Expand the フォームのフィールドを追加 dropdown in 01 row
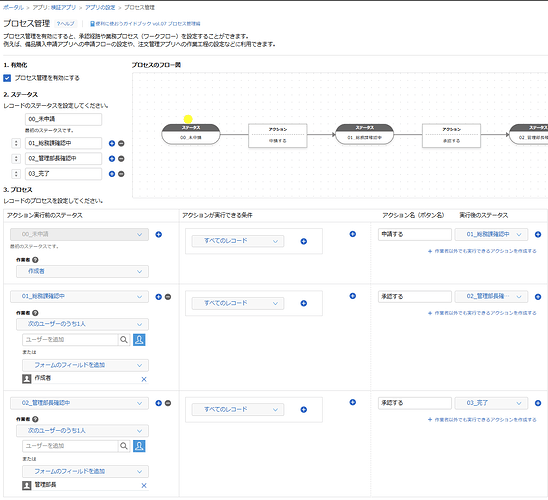The image size is (548, 500). tap(86, 365)
